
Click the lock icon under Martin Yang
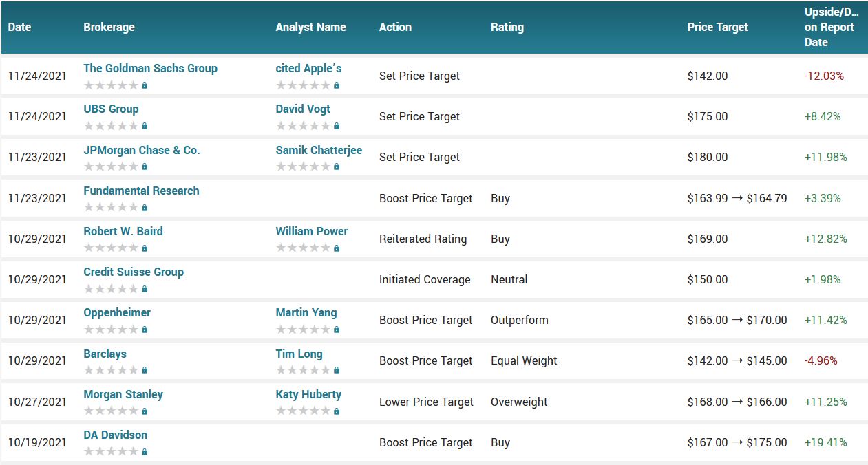337,329
